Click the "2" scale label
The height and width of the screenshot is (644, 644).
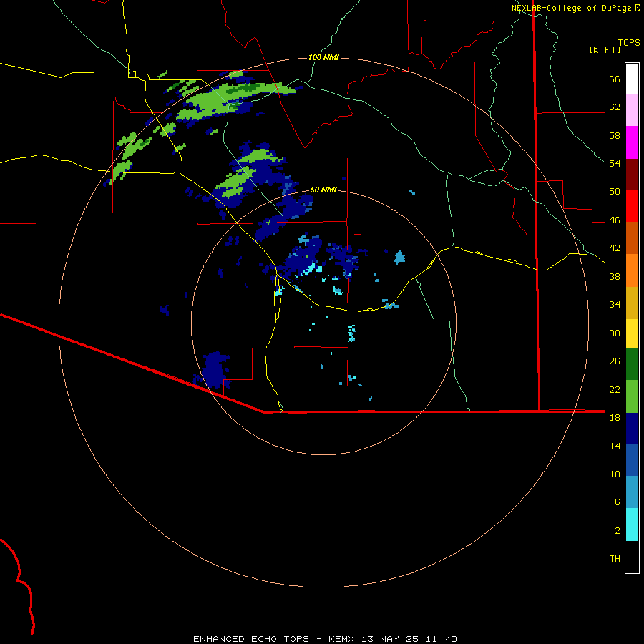pos(618,531)
